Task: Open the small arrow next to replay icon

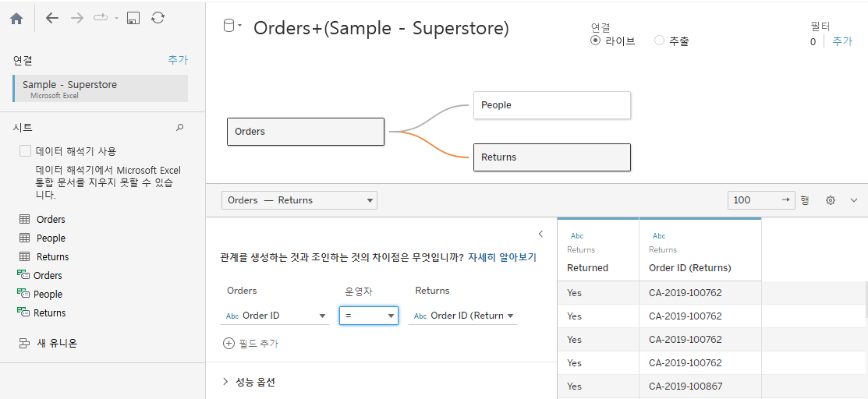Action: [x=116, y=19]
